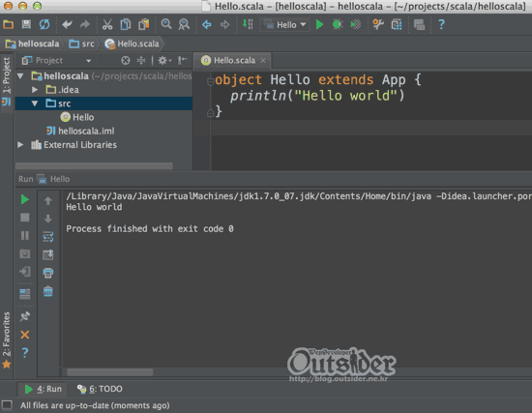Toggle pin tab in the Run panel

pyautogui.click(x=25, y=316)
